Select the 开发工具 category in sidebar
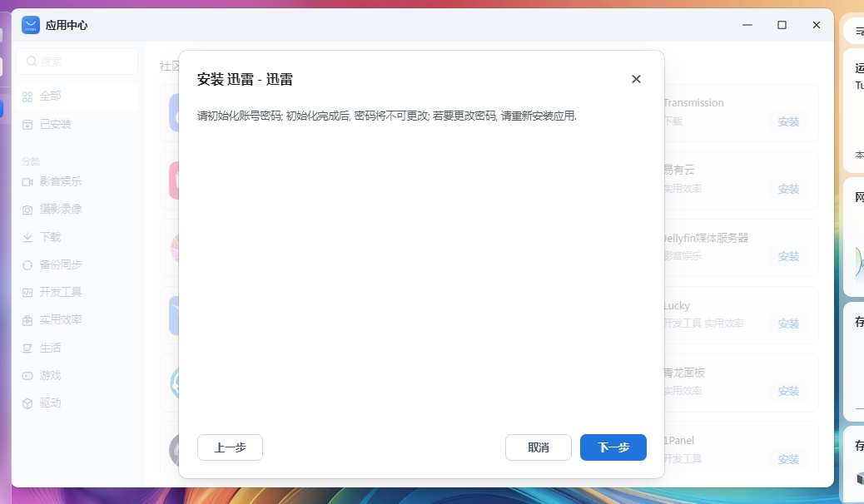Viewport: 864px width, 504px height. tap(77, 293)
